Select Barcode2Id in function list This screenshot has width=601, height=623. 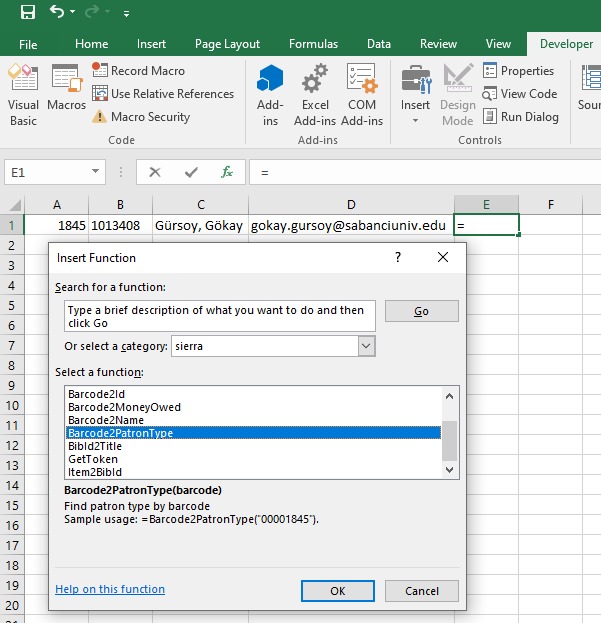[254, 394]
